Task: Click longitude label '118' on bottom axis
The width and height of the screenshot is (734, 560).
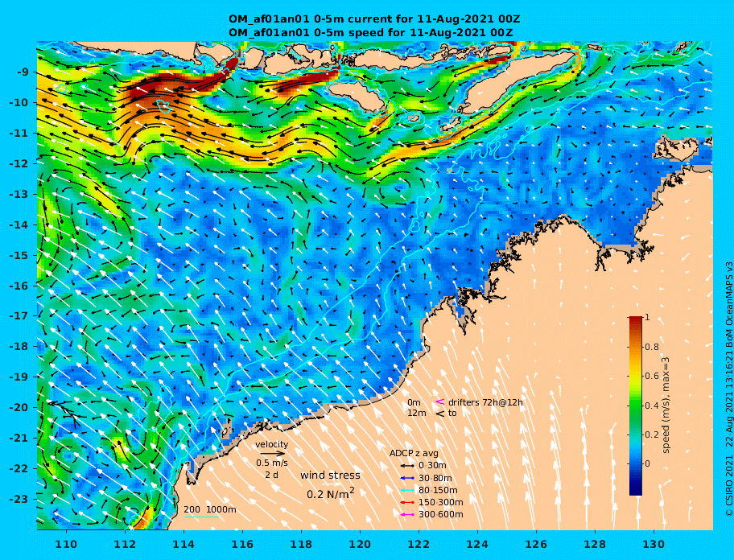Action: [x=301, y=544]
